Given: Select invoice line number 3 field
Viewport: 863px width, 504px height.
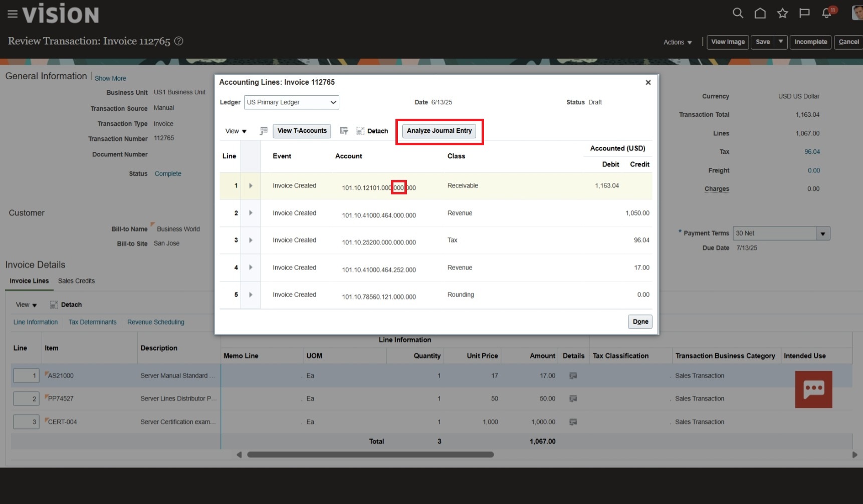Looking at the screenshot, I should click(x=26, y=422).
